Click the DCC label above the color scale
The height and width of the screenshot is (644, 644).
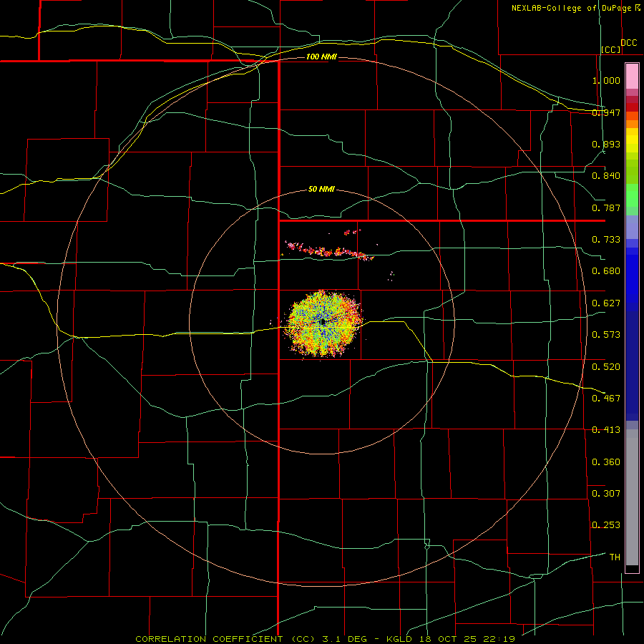coord(629,43)
